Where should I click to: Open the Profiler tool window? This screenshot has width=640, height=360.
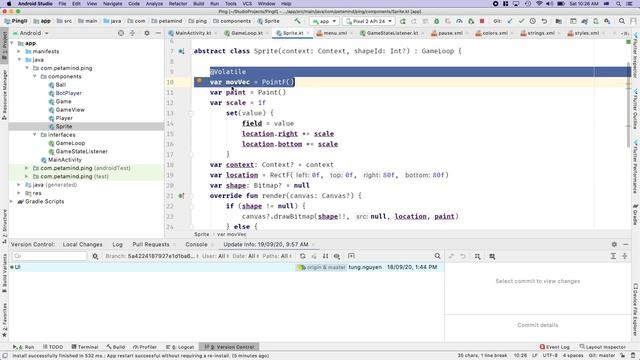[x=144, y=347]
